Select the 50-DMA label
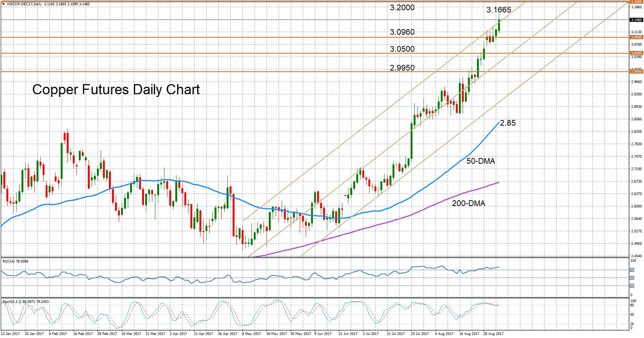Viewport: 644px width, 338px height. tap(480, 161)
